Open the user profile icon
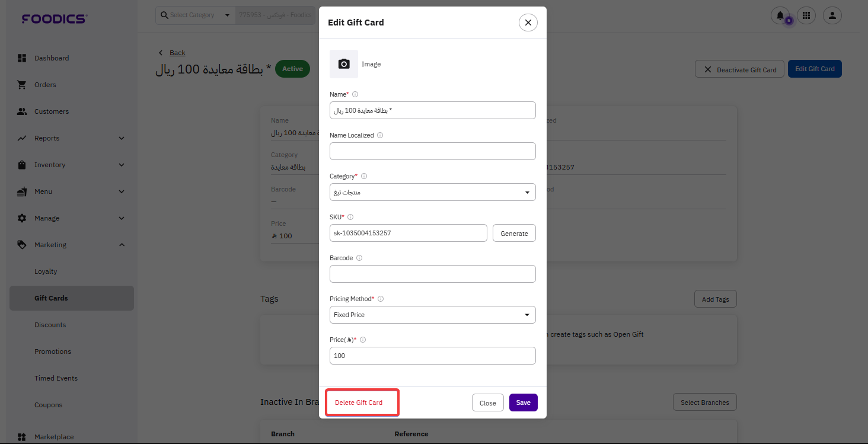Screen dimensions: 868x444 pyautogui.click(x=832, y=15)
